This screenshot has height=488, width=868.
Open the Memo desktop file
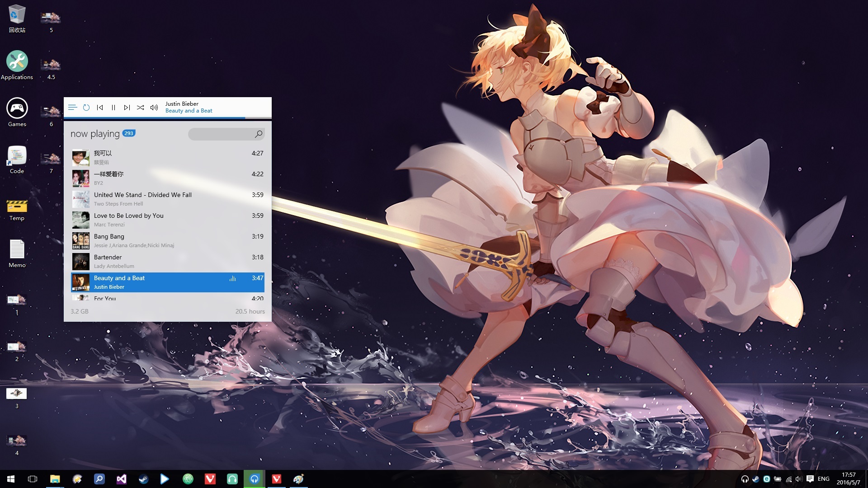(17, 249)
